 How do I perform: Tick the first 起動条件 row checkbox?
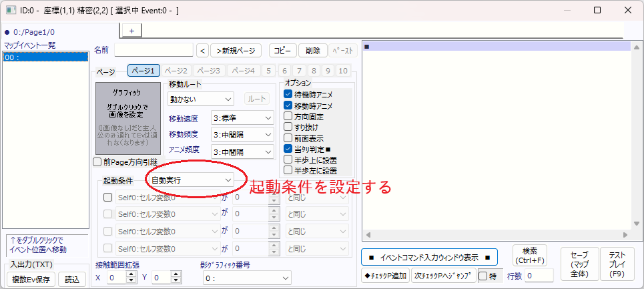pos(107,198)
